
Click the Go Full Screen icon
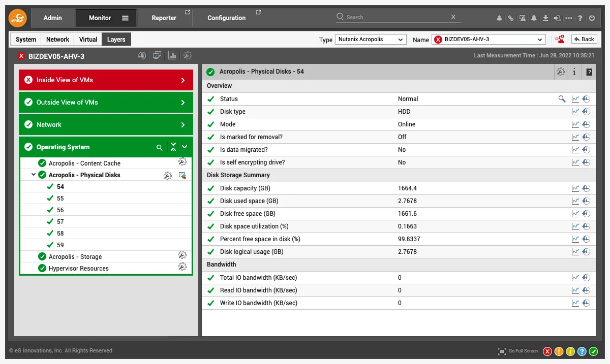502,351
